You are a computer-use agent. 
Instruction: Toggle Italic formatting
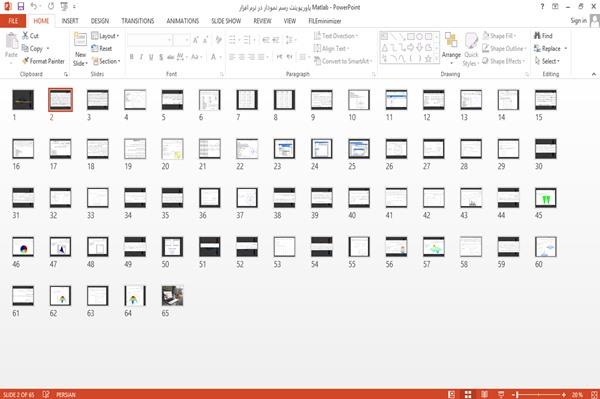(x=141, y=57)
